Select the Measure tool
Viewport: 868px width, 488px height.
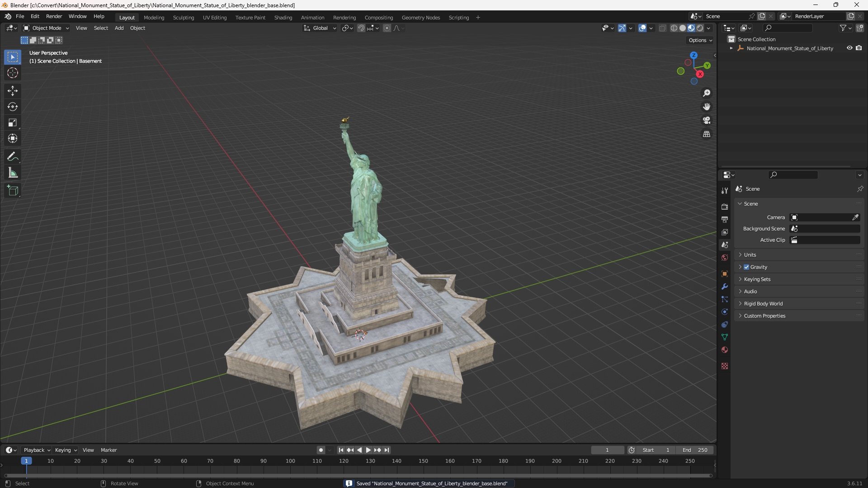13,173
